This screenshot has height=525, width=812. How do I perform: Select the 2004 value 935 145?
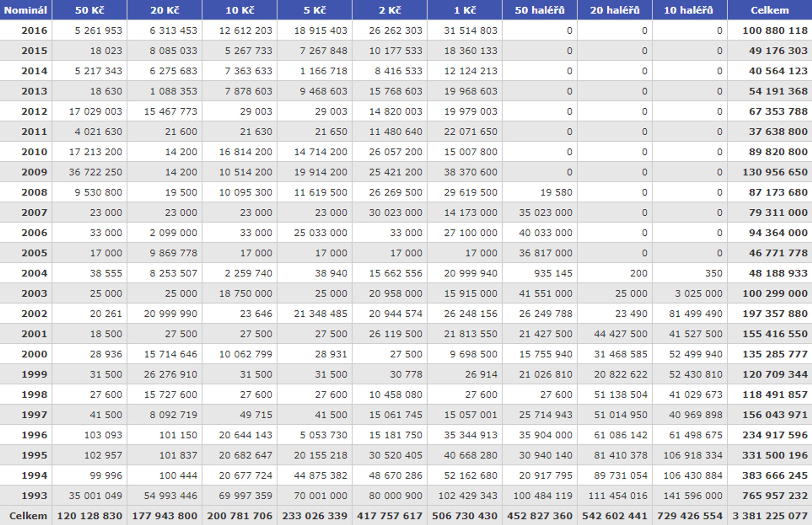tap(553, 273)
